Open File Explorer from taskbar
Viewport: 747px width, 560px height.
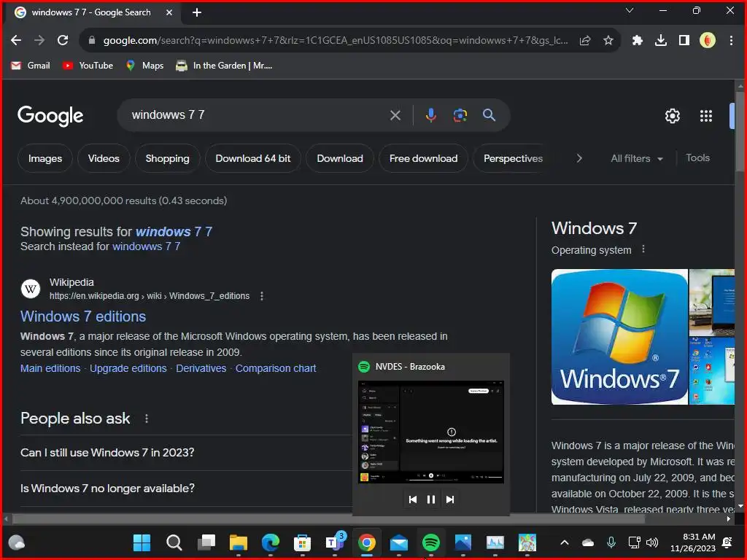pyautogui.click(x=239, y=542)
